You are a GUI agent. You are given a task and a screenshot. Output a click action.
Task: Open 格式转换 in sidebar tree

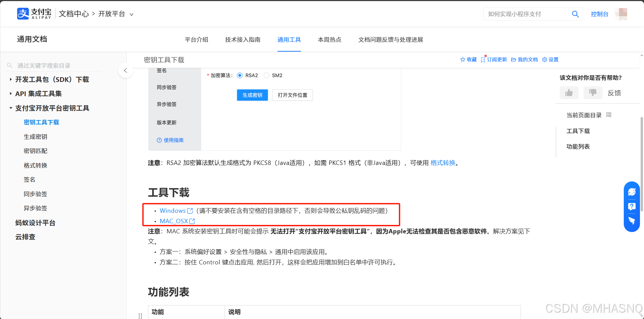[35, 166]
